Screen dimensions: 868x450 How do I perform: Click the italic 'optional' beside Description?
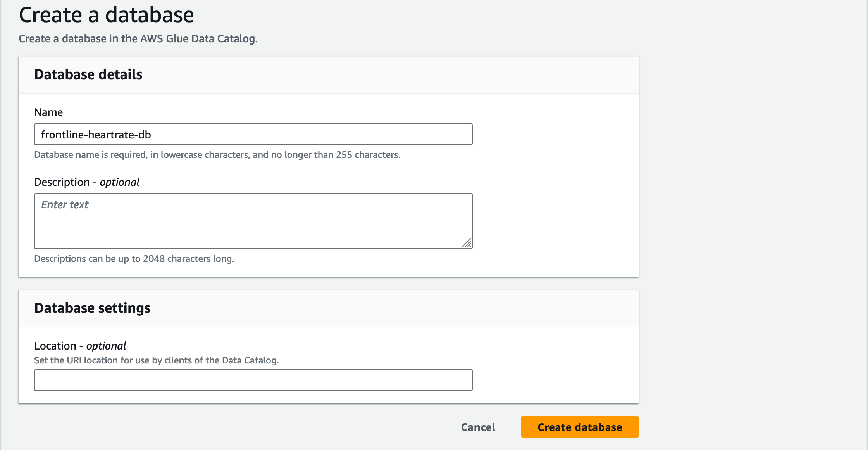tap(119, 182)
